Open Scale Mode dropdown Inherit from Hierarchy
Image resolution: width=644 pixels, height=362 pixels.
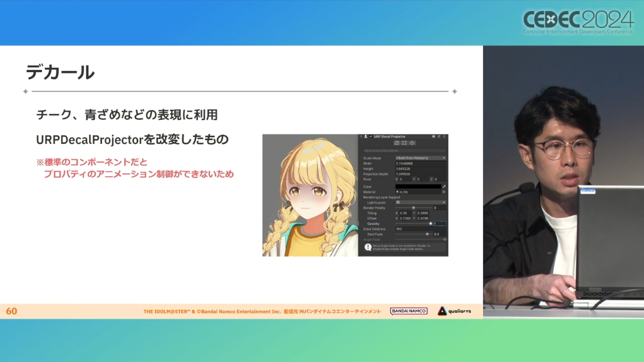pyautogui.click(x=421, y=158)
